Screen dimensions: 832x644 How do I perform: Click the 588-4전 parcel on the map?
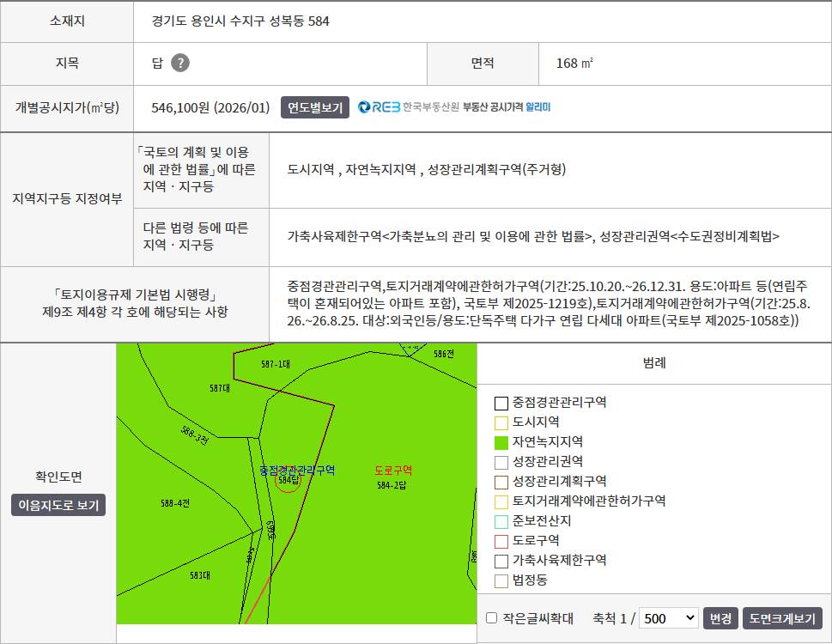click(x=175, y=503)
